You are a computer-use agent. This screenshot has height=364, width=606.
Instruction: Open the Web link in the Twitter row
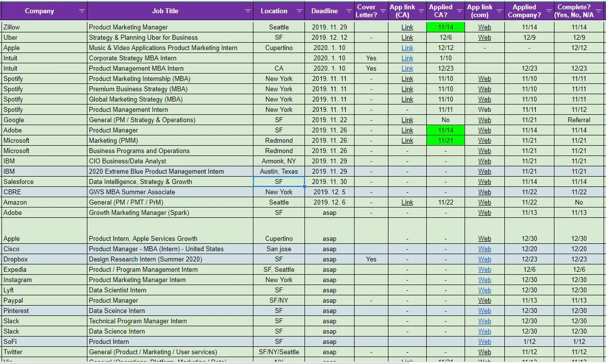tap(485, 352)
